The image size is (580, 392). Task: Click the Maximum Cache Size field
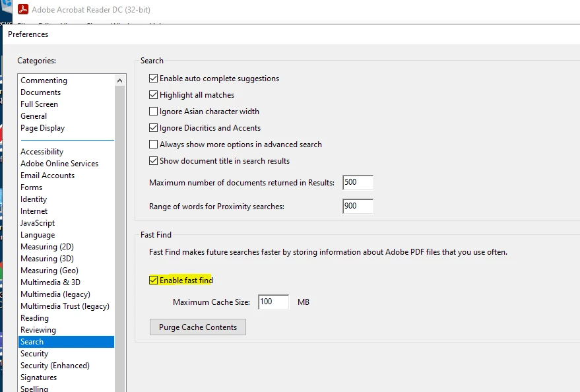(273, 302)
